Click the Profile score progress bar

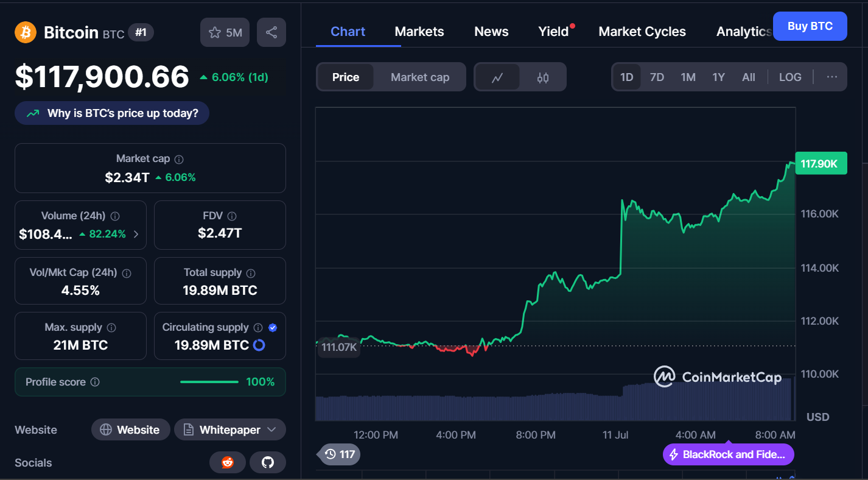tap(209, 382)
